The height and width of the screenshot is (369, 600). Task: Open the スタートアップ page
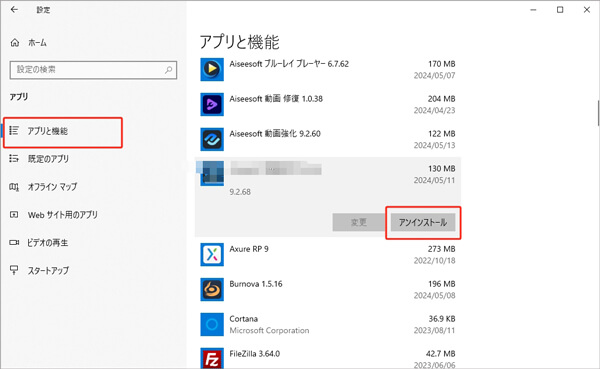(48, 271)
